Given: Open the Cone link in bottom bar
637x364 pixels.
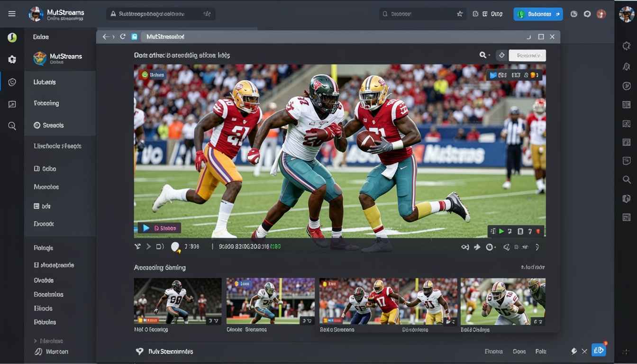Looking at the screenshot, I should tap(519, 352).
